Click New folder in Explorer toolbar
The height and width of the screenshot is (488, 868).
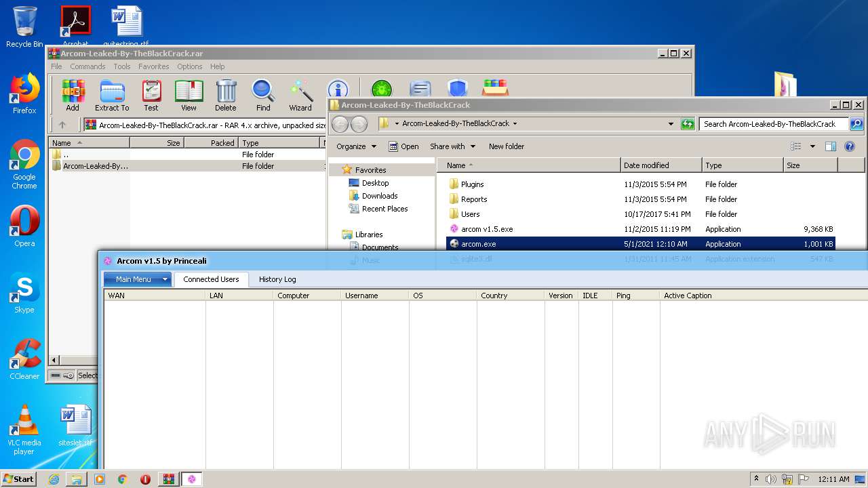pos(507,146)
